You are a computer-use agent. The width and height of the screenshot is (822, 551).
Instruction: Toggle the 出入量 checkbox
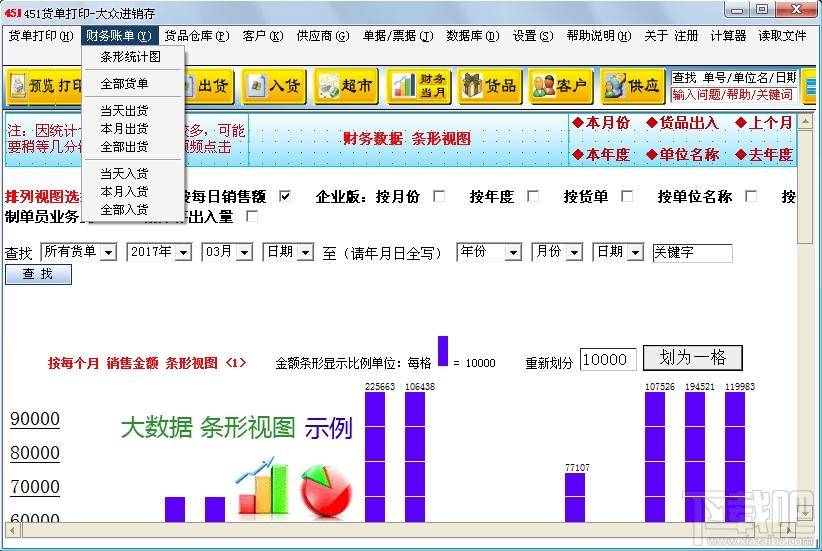tap(252, 216)
